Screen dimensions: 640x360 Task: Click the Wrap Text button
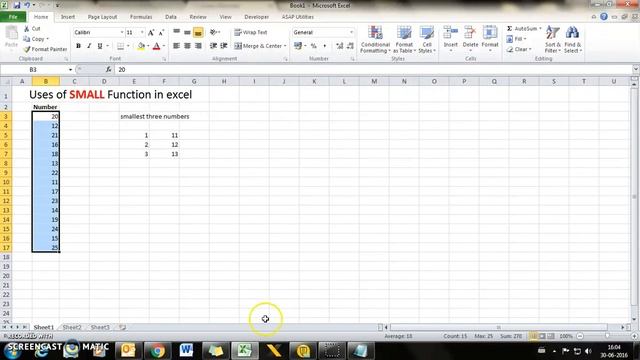click(251, 32)
